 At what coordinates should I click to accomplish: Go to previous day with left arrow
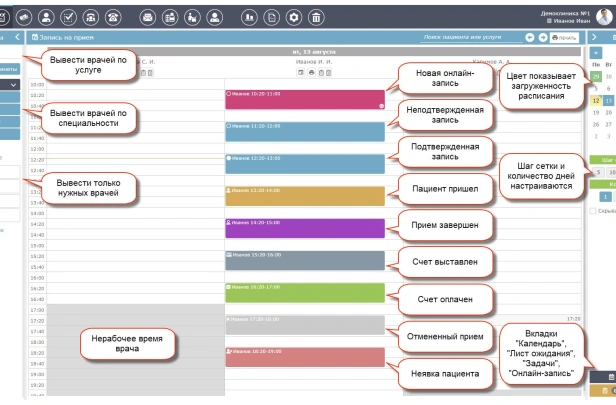[x=530, y=37]
